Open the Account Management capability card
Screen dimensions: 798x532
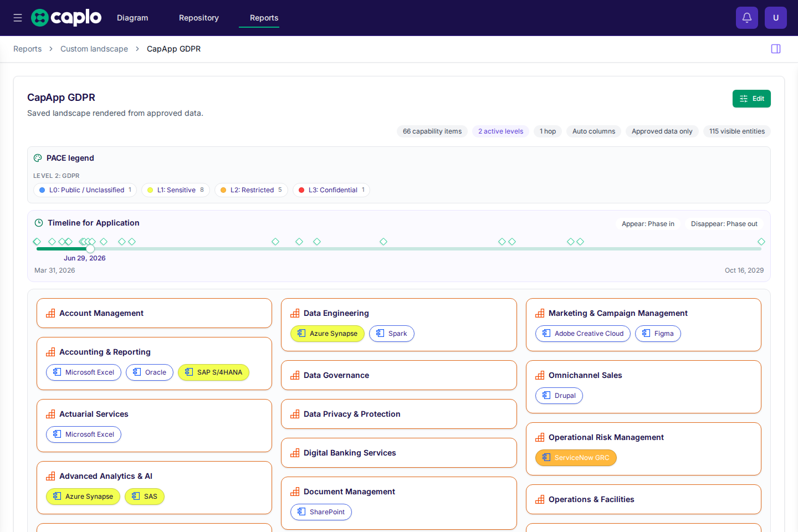pyautogui.click(x=154, y=313)
